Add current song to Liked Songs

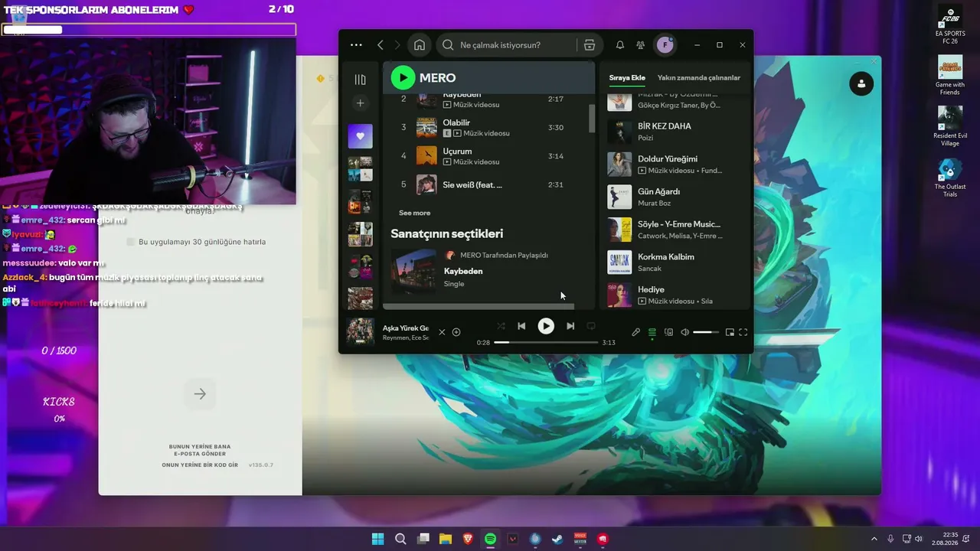[x=456, y=332]
